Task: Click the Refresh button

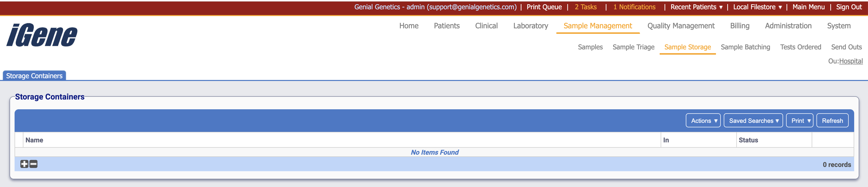Action: (832, 120)
